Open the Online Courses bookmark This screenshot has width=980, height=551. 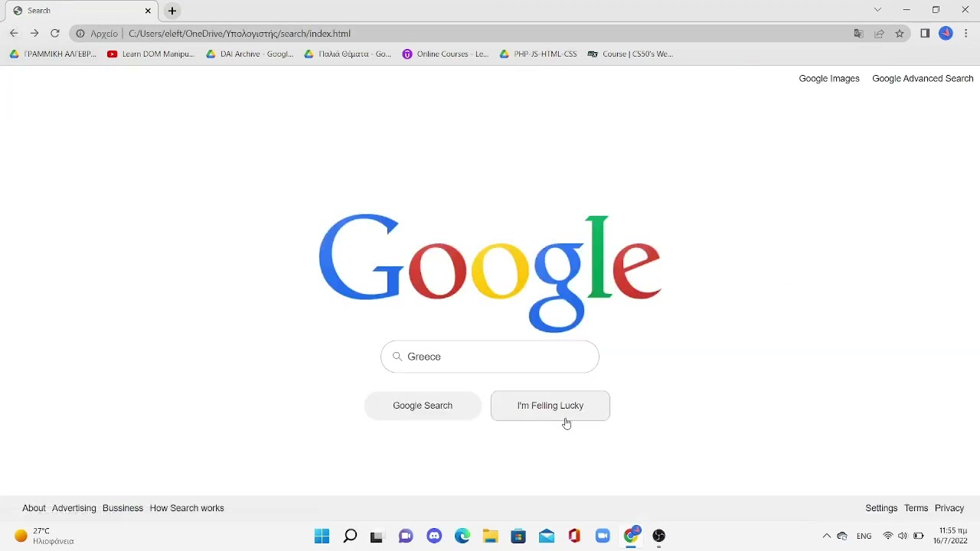point(446,54)
